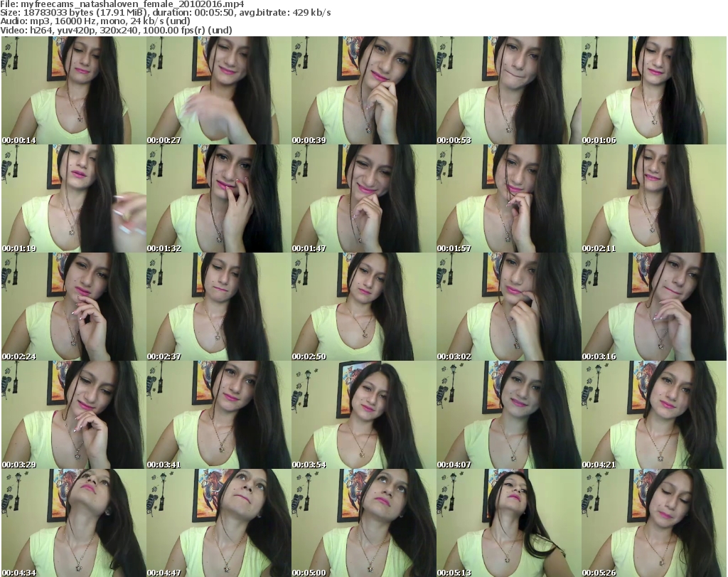This screenshot has width=728, height=577.
Task: Select the thumbnail stamped 00:01:06
Action: [654, 90]
